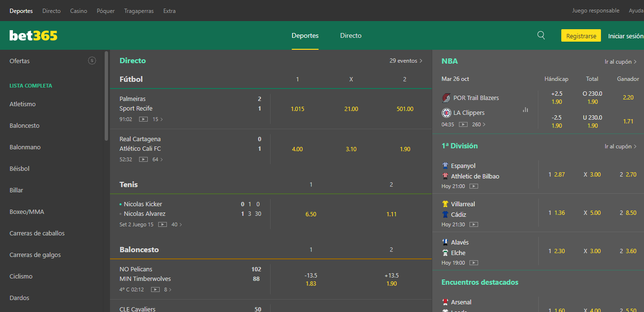The image size is (644, 312).
Task: Select Directo in the top bar
Action: point(52,11)
